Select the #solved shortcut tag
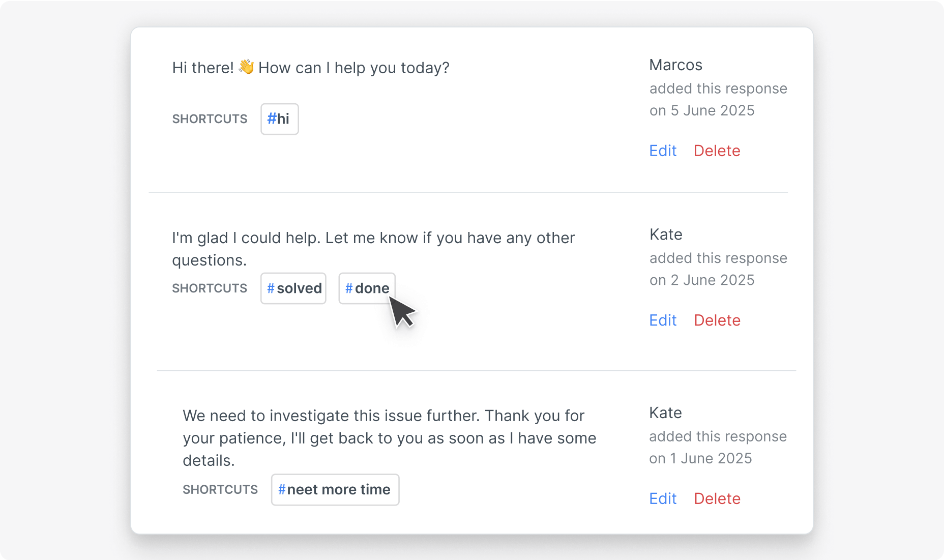Viewport: 944px width, 560px height. [x=293, y=288]
